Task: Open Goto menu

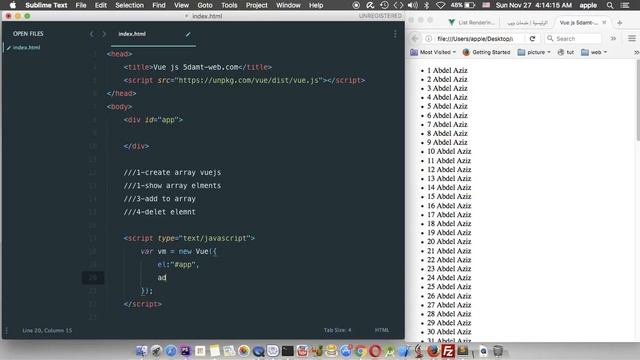Action: (x=204, y=5)
